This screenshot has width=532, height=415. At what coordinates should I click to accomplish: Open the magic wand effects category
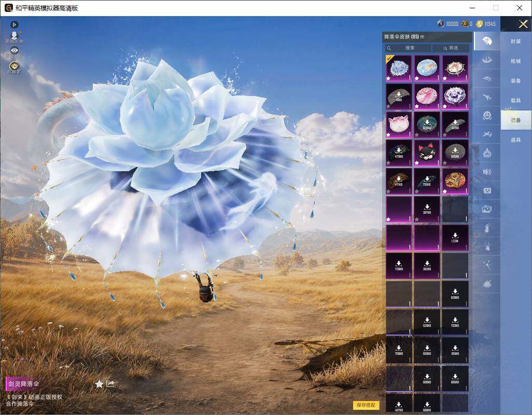point(487,265)
